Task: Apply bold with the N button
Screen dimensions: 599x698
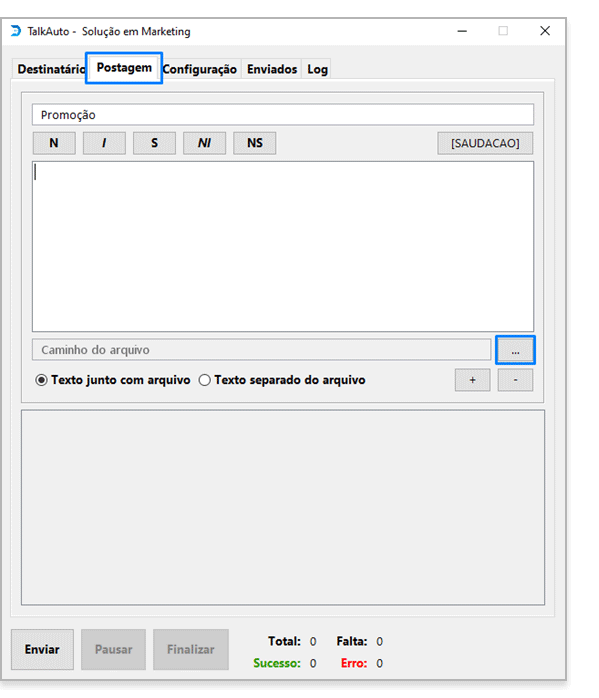Action: (x=54, y=143)
